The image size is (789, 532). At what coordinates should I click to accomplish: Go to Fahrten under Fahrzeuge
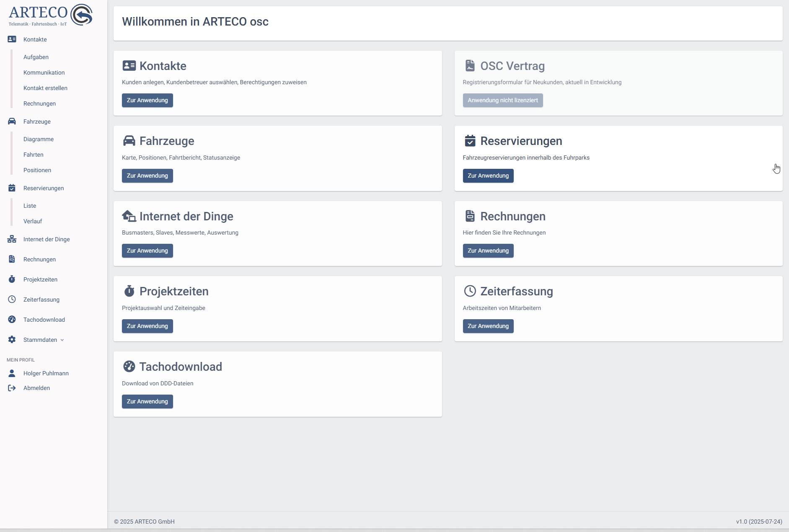pos(34,155)
